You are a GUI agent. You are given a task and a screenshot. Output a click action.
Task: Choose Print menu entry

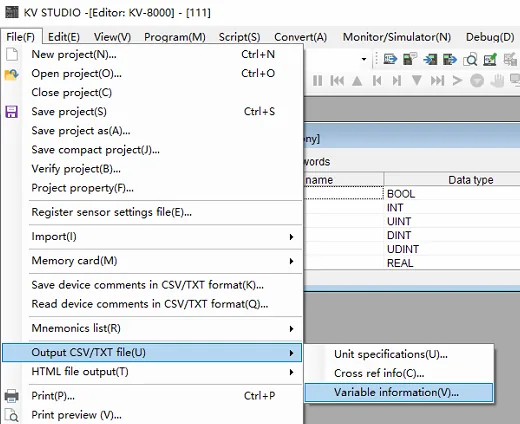152,396
